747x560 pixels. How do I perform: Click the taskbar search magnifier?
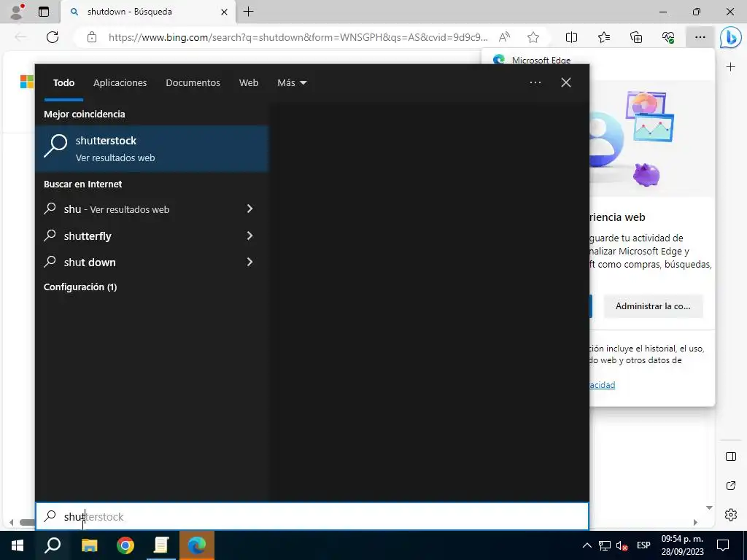53,545
